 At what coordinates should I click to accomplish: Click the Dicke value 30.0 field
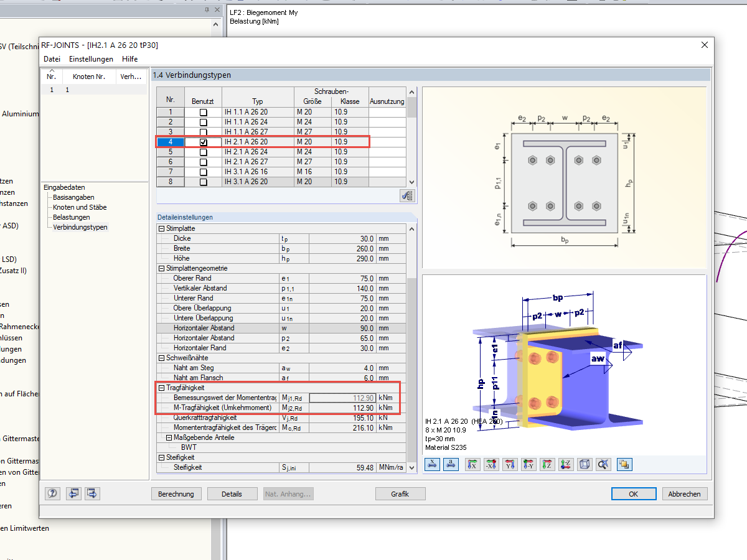(x=342, y=238)
